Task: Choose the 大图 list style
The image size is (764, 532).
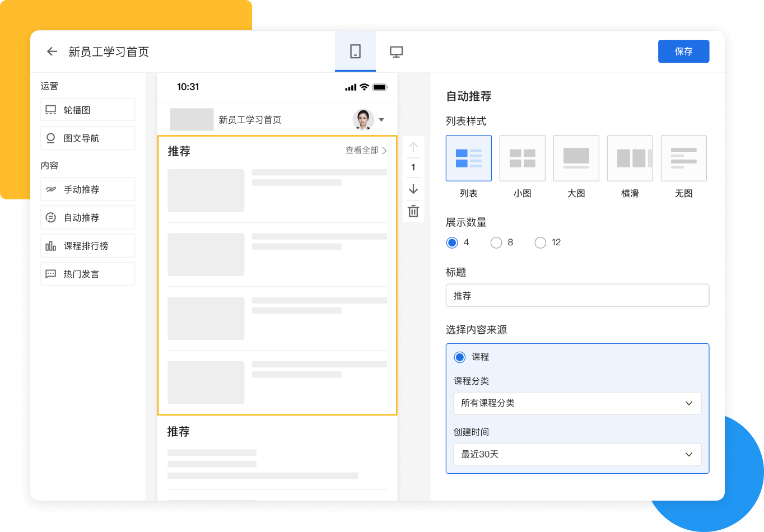Action: [x=576, y=158]
